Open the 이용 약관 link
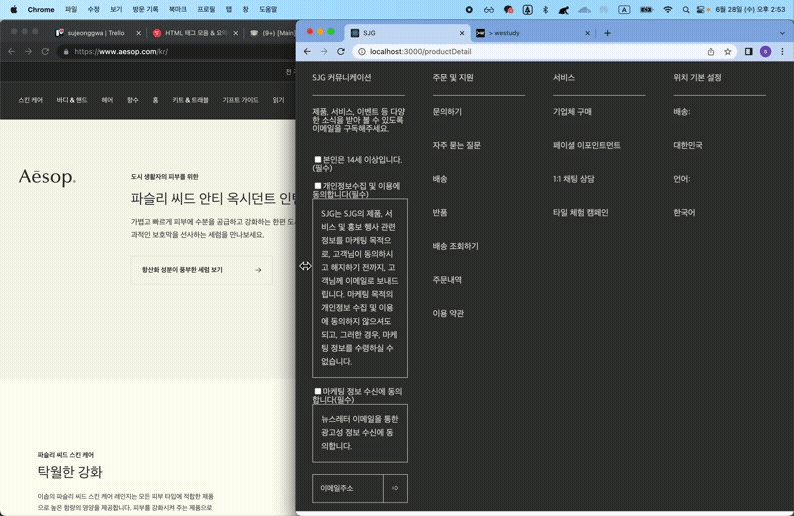 coord(448,313)
